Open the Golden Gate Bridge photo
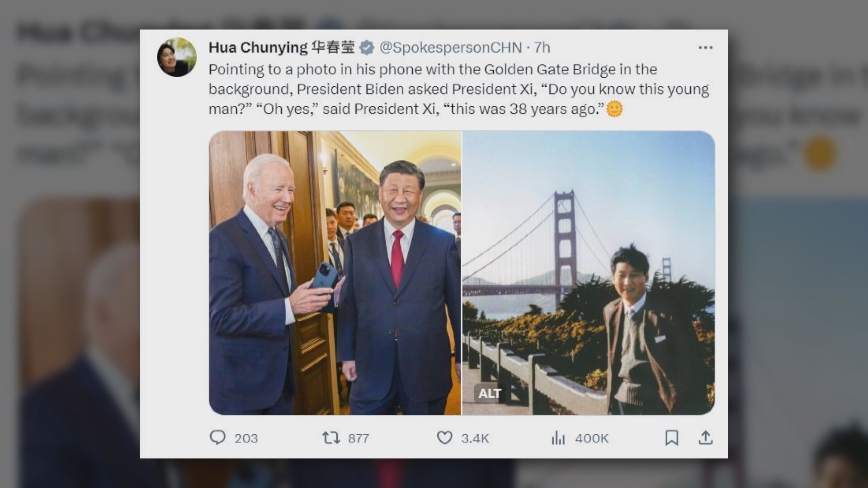The height and width of the screenshot is (488, 868). click(x=588, y=272)
